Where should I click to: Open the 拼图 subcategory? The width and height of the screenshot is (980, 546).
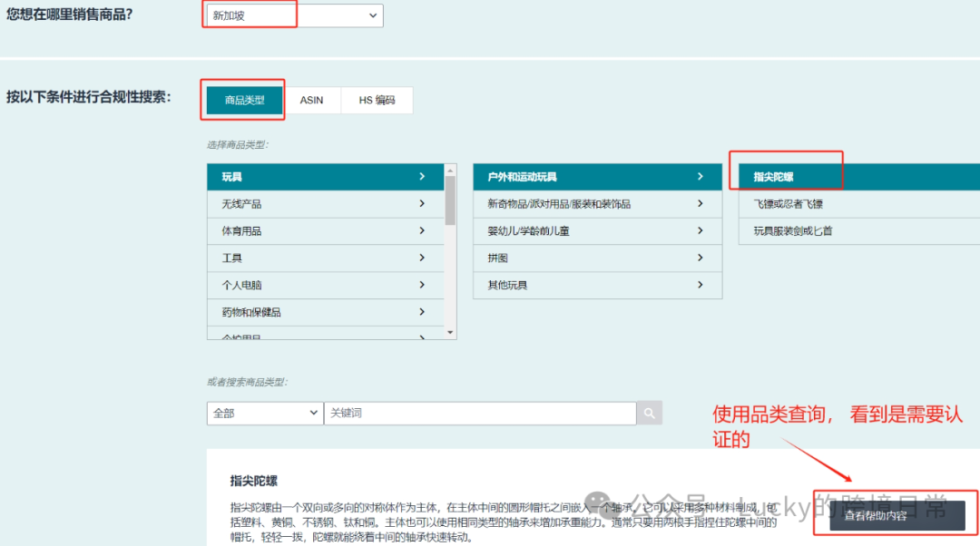[x=597, y=258]
